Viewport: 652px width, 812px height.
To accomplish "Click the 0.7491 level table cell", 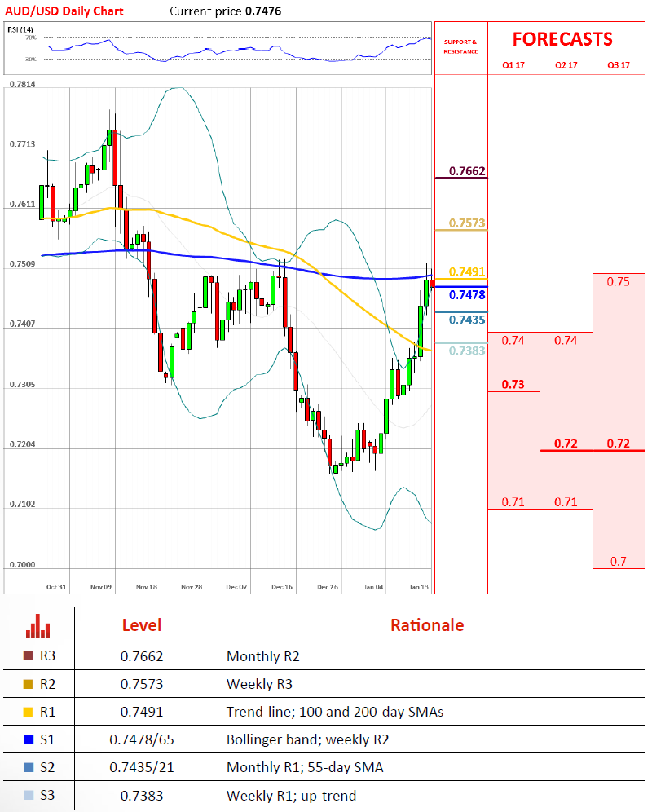I will (x=142, y=712).
